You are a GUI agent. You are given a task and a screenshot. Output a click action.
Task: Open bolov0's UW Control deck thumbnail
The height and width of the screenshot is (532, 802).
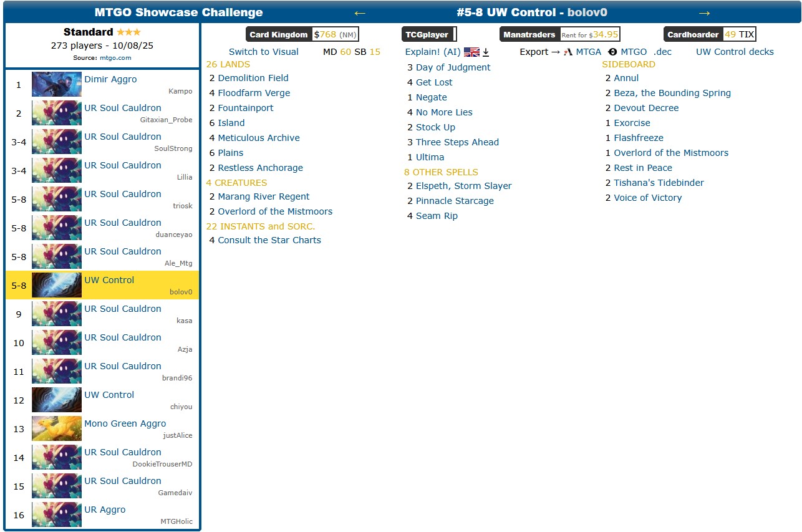tap(57, 285)
